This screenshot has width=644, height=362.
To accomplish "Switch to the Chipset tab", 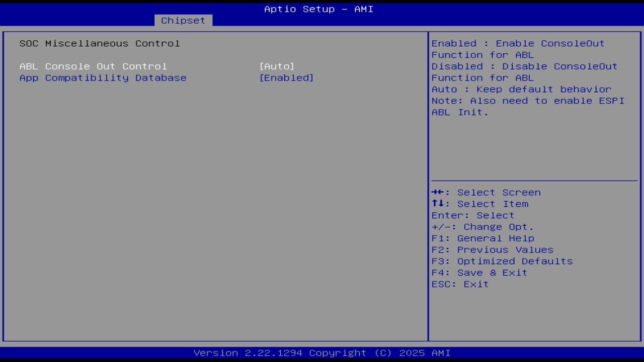I will point(183,20).
